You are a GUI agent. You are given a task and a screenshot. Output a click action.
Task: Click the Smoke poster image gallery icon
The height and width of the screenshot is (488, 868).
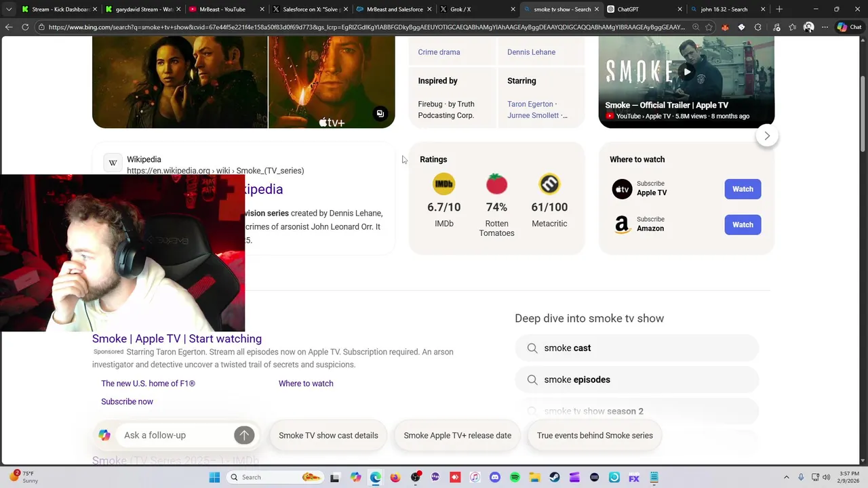click(380, 114)
